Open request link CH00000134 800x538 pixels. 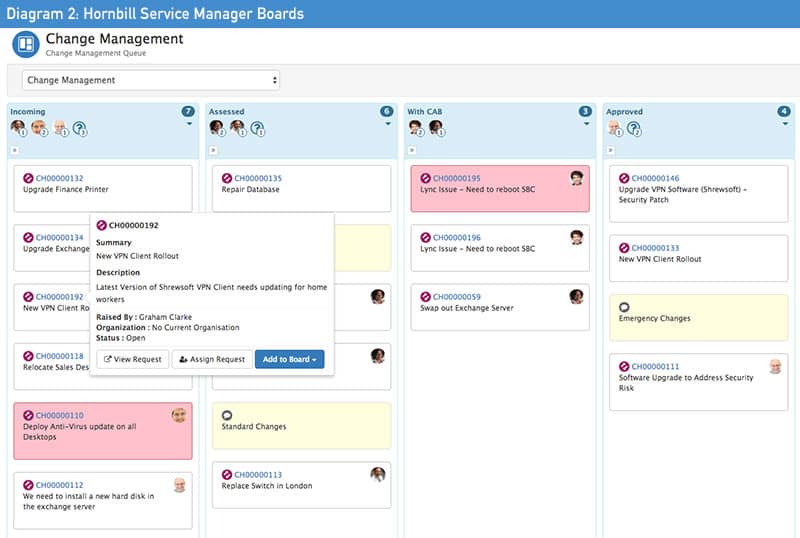click(60, 237)
